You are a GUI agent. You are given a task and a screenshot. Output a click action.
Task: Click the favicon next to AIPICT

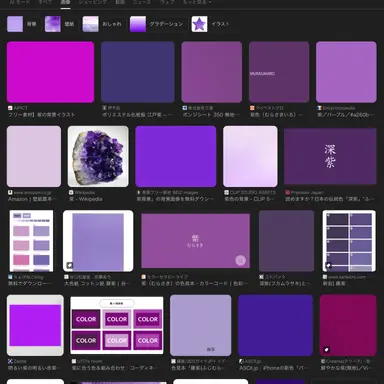[x=10, y=108]
